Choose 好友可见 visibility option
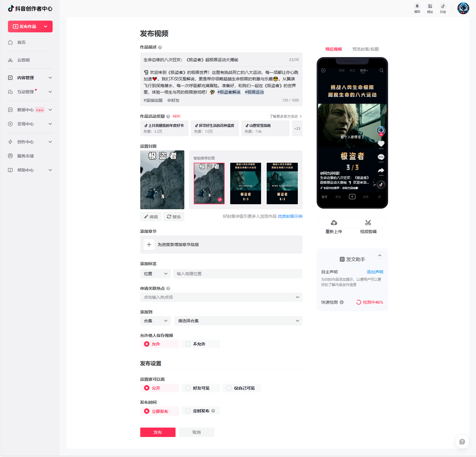Image resolution: width=476 pixels, height=457 pixels. (x=188, y=388)
